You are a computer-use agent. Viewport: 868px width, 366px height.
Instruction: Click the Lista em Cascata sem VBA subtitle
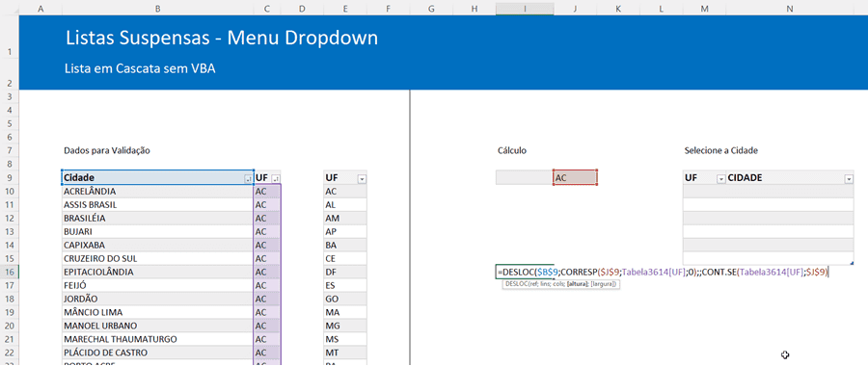coord(140,68)
